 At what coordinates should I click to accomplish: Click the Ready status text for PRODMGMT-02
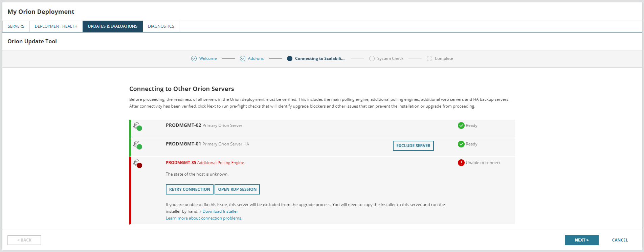tap(471, 125)
